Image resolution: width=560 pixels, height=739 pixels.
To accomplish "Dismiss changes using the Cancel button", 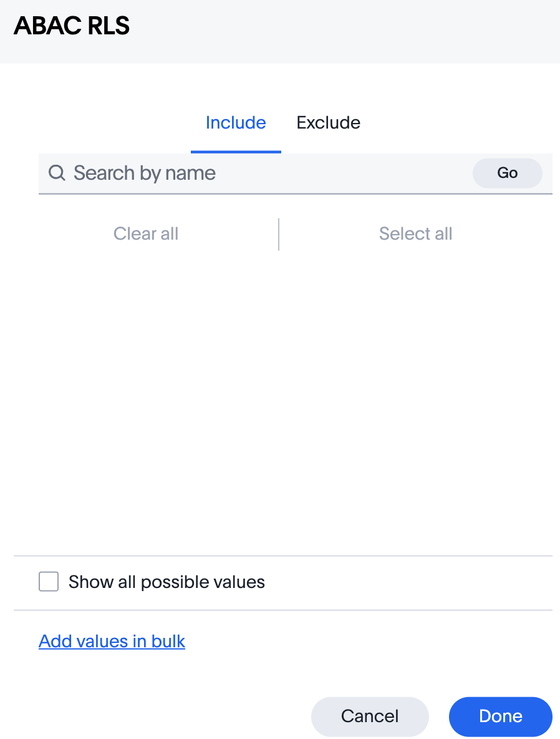I will (x=370, y=717).
